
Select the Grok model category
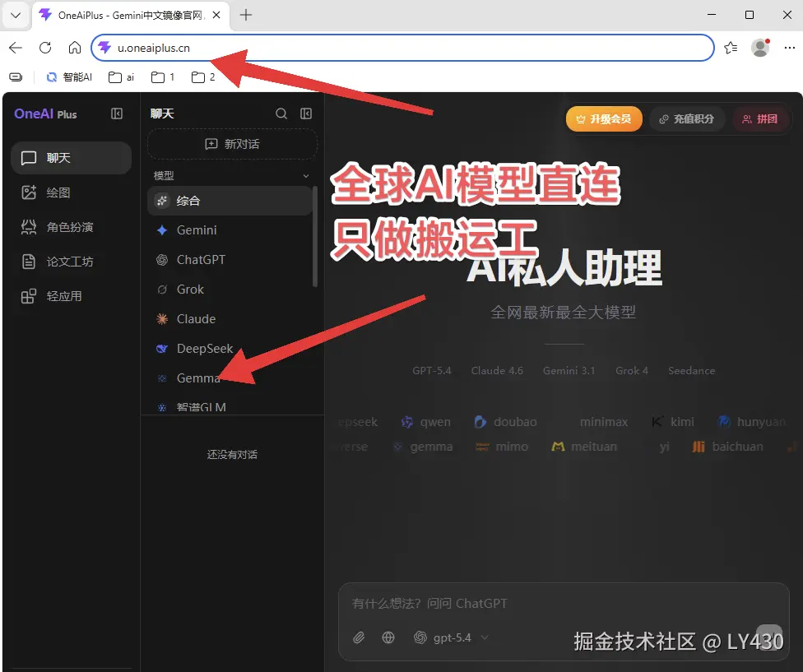(230, 290)
